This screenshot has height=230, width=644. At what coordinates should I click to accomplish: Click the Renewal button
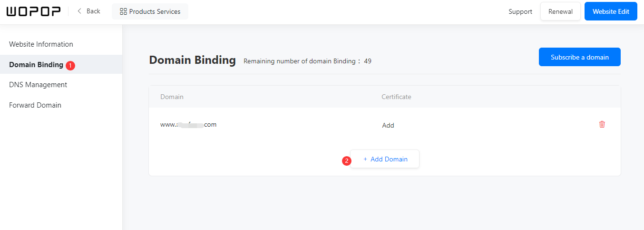[560, 11]
